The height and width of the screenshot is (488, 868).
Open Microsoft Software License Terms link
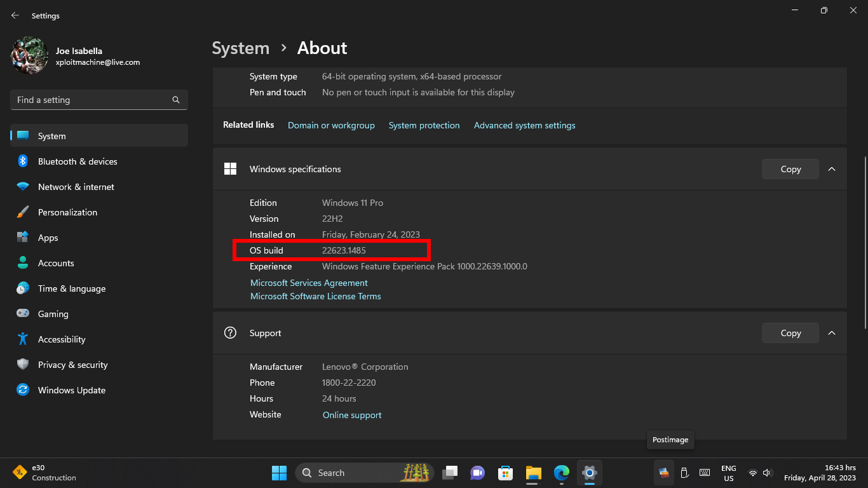pos(316,296)
